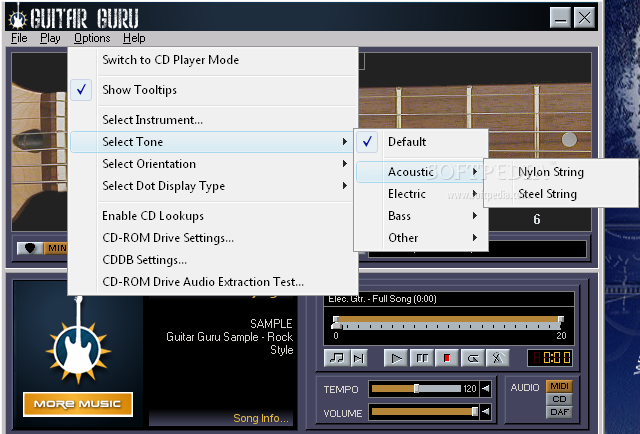
Task: Click fret number 6 label
Action: 537,219
